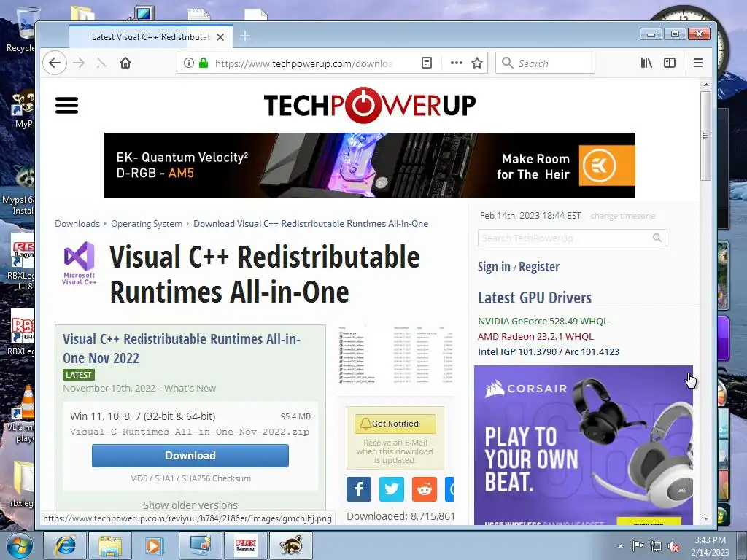Open the Register link
This screenshot has height=560, width=747.
click(539, 267)
